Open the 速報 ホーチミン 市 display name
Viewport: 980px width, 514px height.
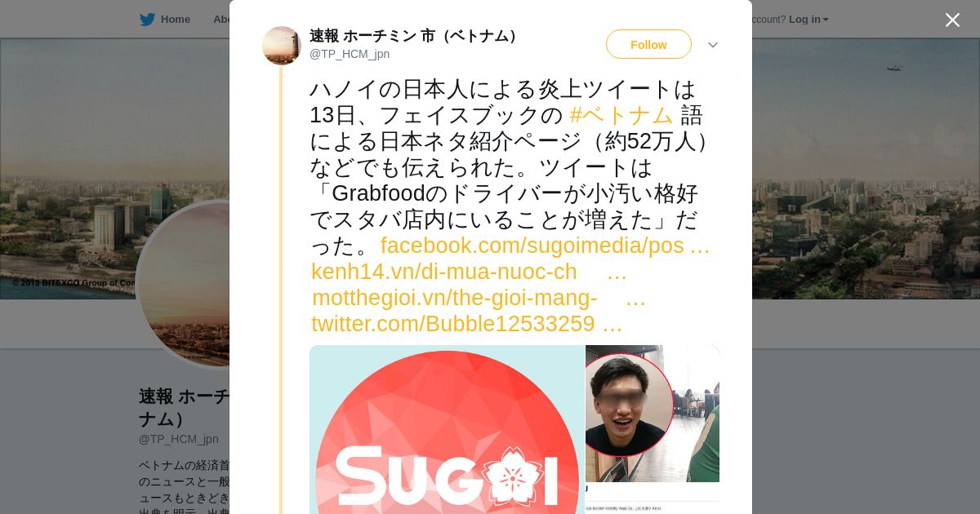[413, 36]
